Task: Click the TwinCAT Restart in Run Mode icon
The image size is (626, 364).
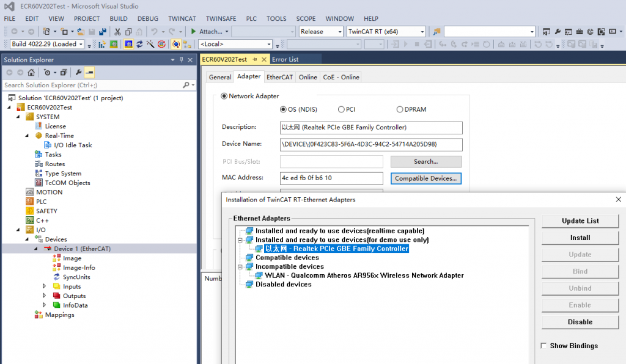Action: [x=114, y=44]
